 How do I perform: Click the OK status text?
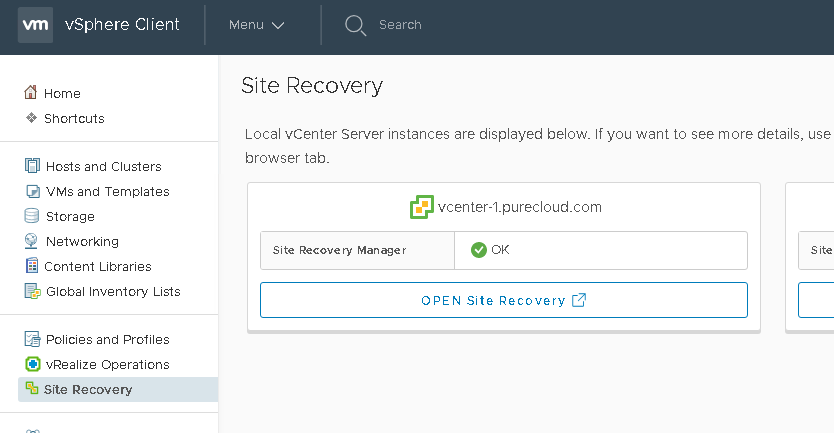point(500,250)
